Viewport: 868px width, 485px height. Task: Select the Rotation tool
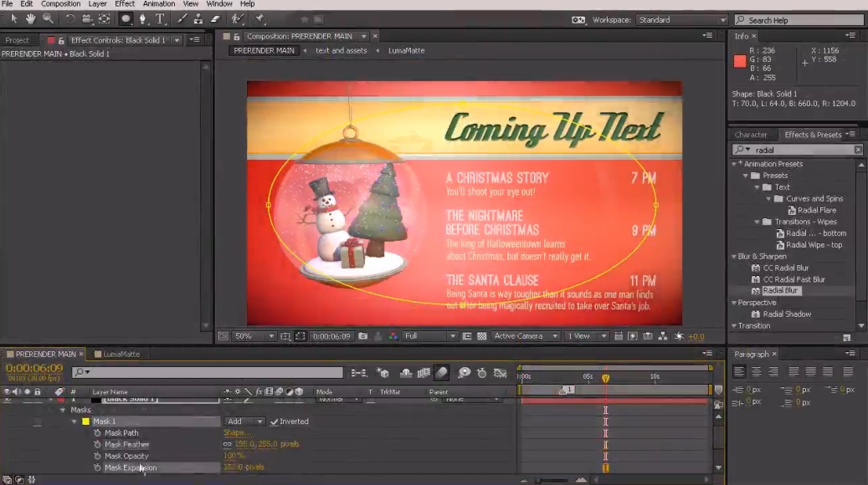[x=69, y=19]
